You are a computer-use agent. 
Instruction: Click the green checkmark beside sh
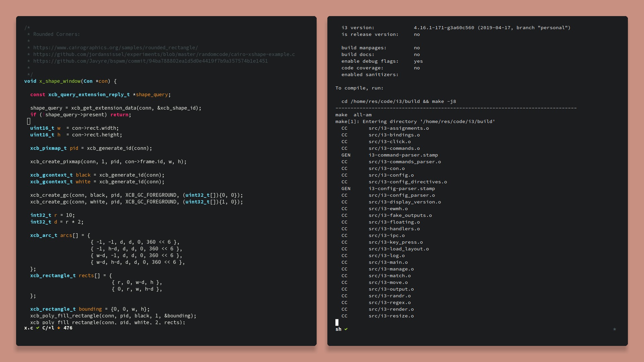pyautogui.click(x=346, y=329)
